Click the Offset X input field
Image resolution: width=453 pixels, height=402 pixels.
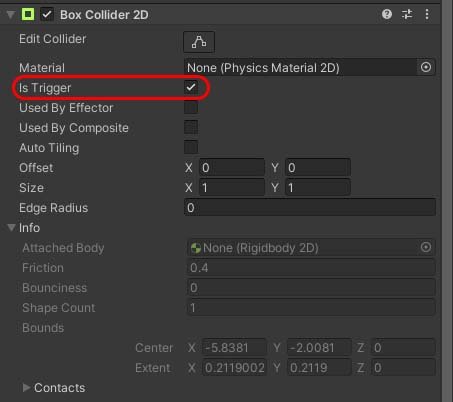[x=232, y=167]
